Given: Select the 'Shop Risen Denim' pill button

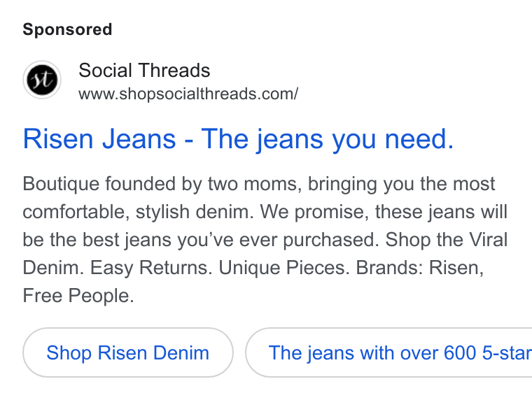Looking at the screenshot, I should [x=128, y=352].
